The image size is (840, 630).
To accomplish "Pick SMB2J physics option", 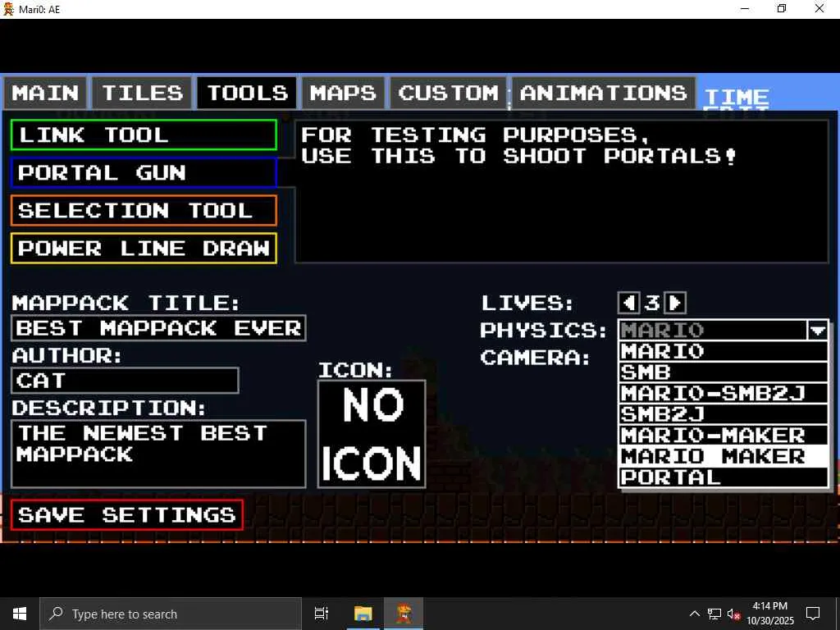I will 724,414.
